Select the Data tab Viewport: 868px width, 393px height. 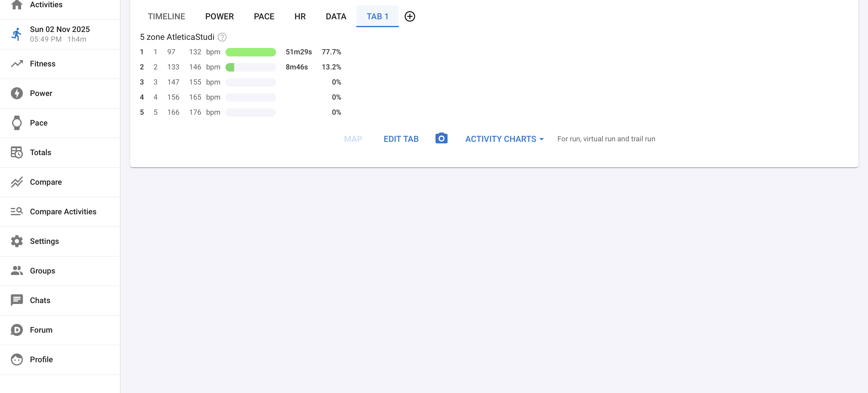(336, 16)
